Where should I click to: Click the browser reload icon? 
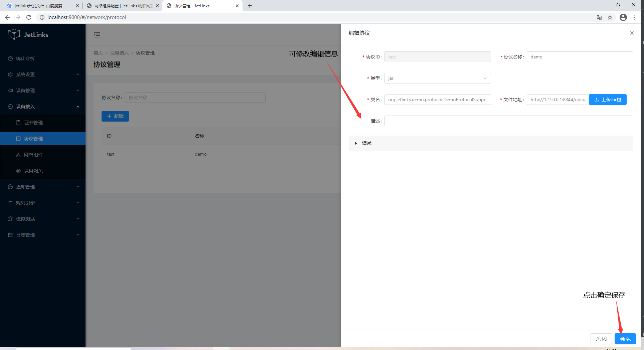29,17
